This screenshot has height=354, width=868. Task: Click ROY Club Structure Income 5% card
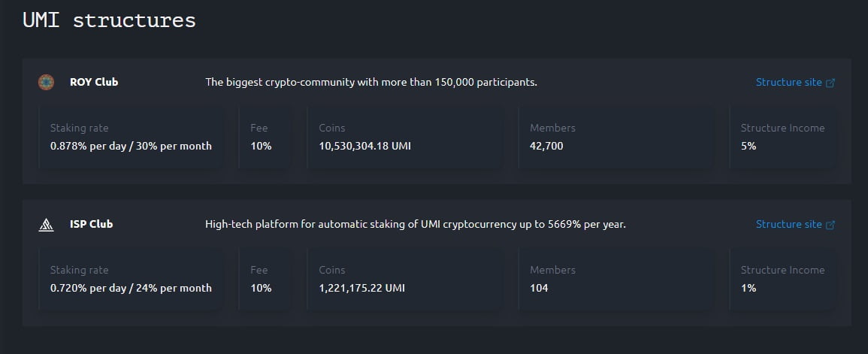782,138
